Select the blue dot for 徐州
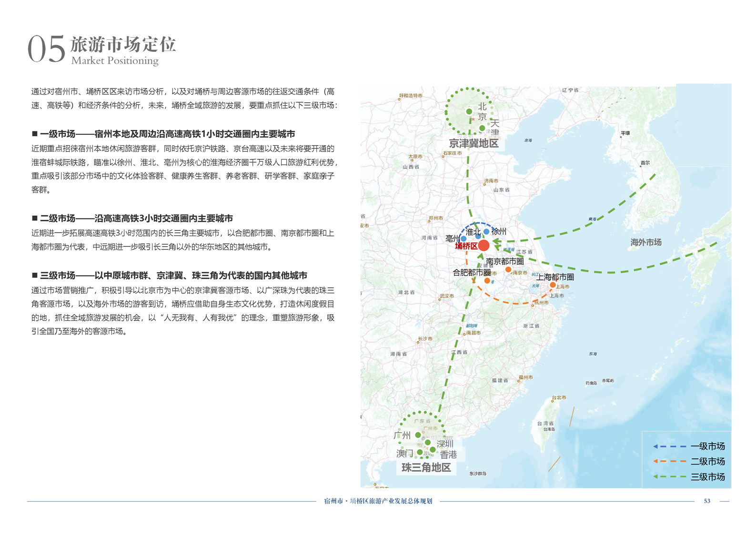756x534 pixels. coord(486,232)
